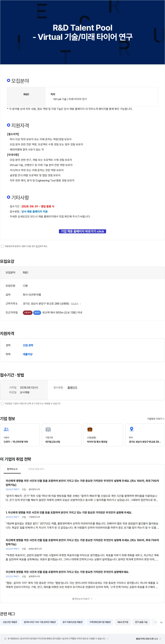
Task: Click the R&D Talent Pool banner title
Action: [82, 32]
